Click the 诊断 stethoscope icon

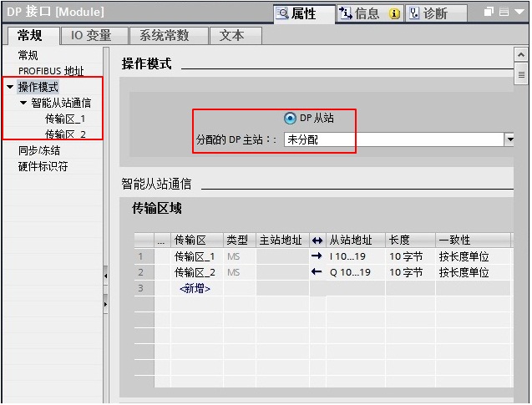414,13
